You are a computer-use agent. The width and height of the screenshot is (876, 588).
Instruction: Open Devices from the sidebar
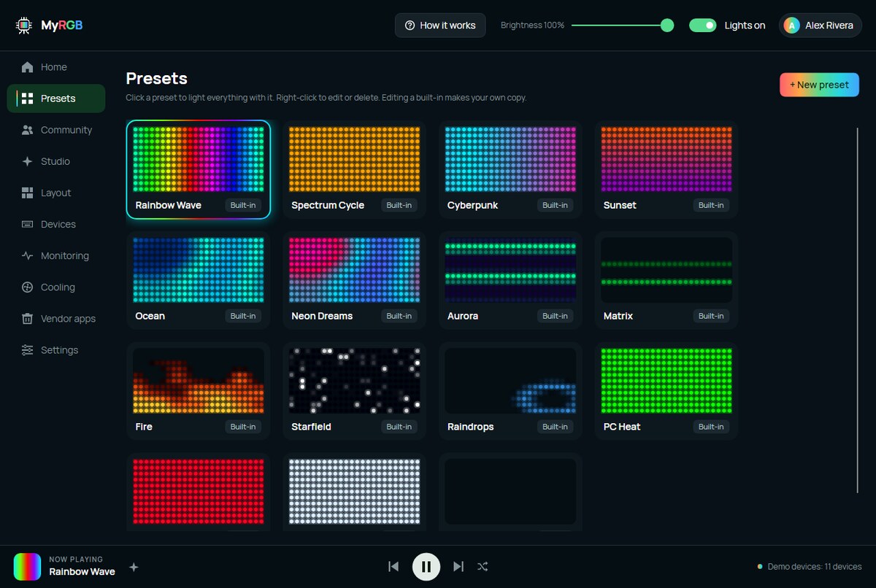click(x=56, y=224)
